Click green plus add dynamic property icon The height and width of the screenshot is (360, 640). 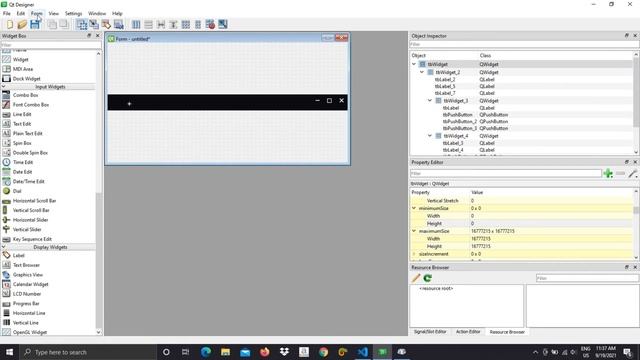coord(608,173)
